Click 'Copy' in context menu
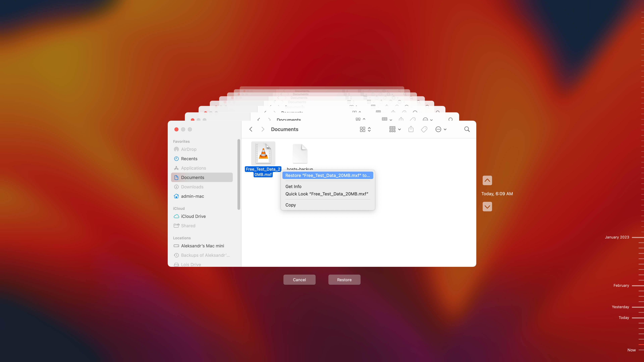 (x=291, y=204)
